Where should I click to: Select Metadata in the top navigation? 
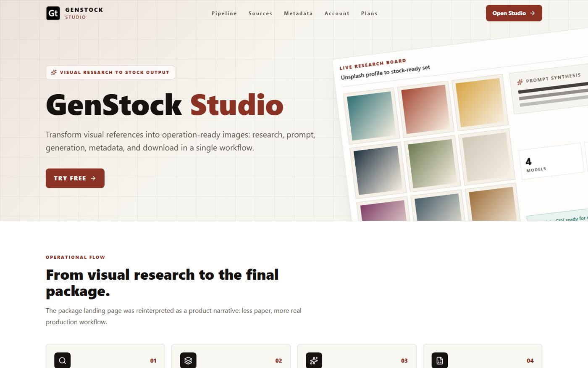[x=298, y=13]
